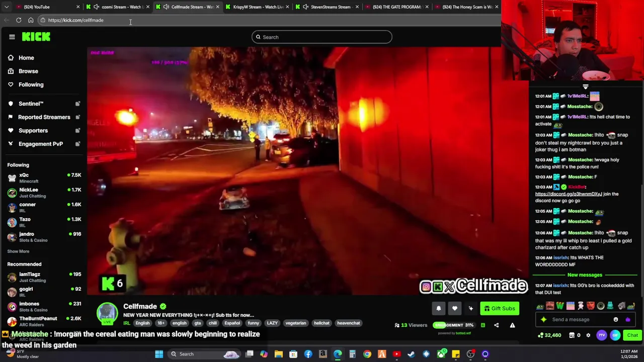644x362 pixels.
Task: Click the green sparkle icon in message box
Action: pyautogui.click(x=543, y=319)
